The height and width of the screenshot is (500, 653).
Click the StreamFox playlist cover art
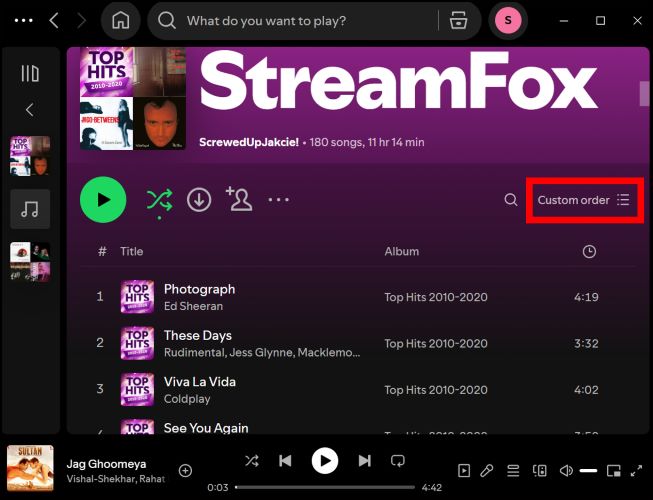click(x=133, y=99)
